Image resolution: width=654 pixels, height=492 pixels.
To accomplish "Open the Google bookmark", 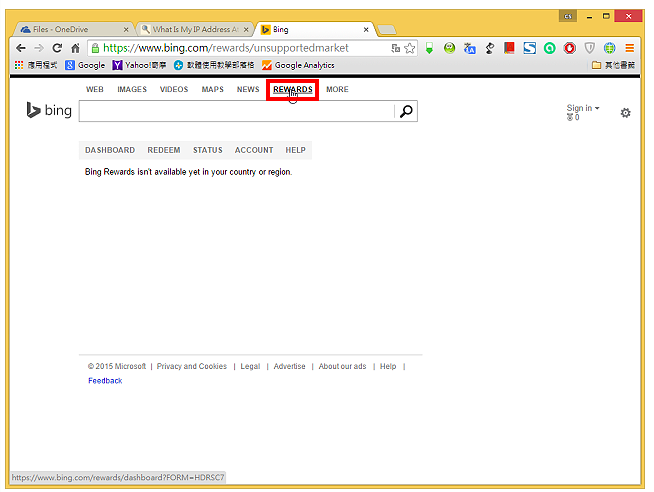I will [x=86, y=65].
